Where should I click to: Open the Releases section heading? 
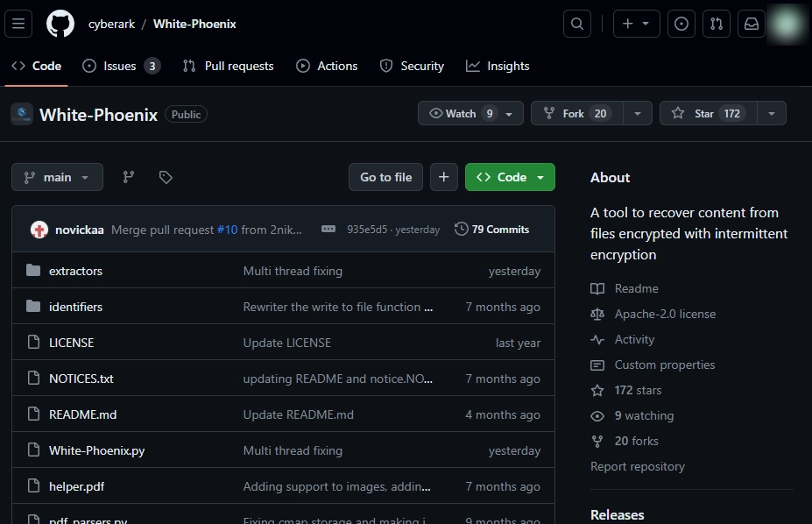point(618,514)
